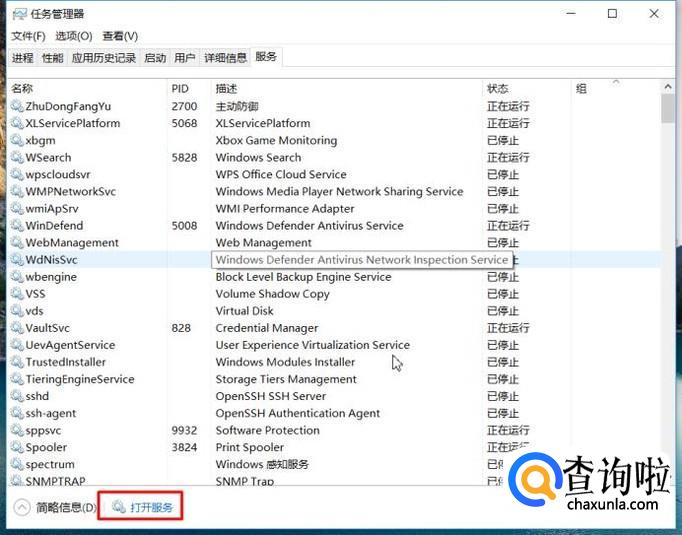Select the WdNisSvc service name
Screen dimensions: 682x535
pyautogui.click(x=51, y=260)
